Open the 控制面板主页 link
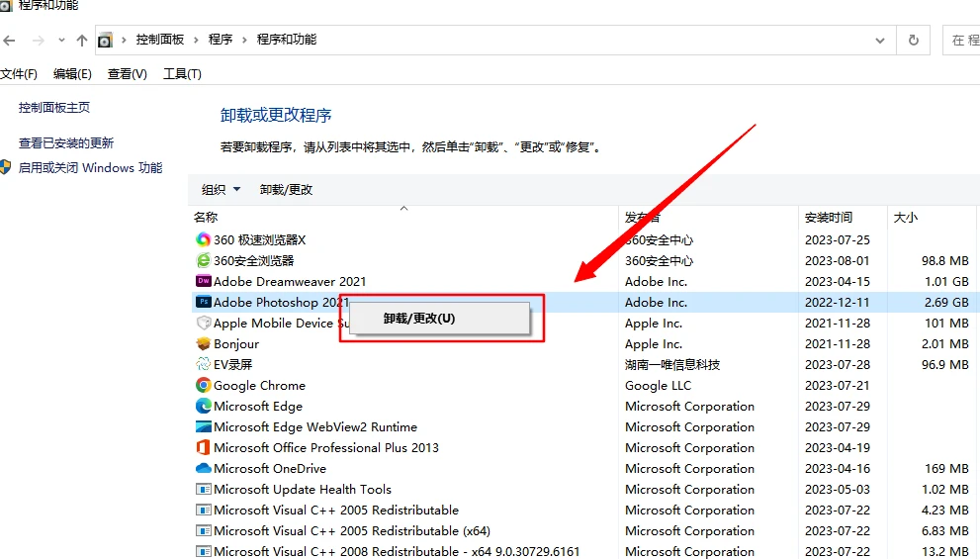Viewport: 980px width, 559px height. coord(54,108)
